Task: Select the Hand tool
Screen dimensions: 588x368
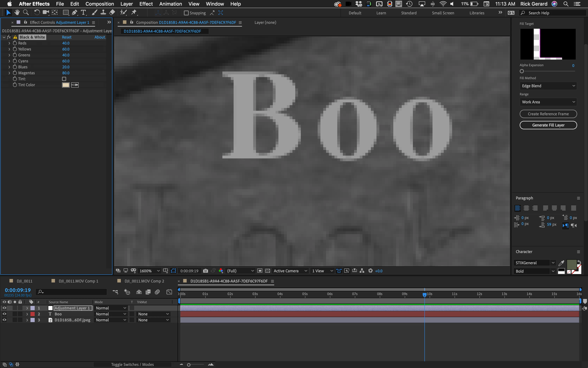Action: click(x=17, y=13)
